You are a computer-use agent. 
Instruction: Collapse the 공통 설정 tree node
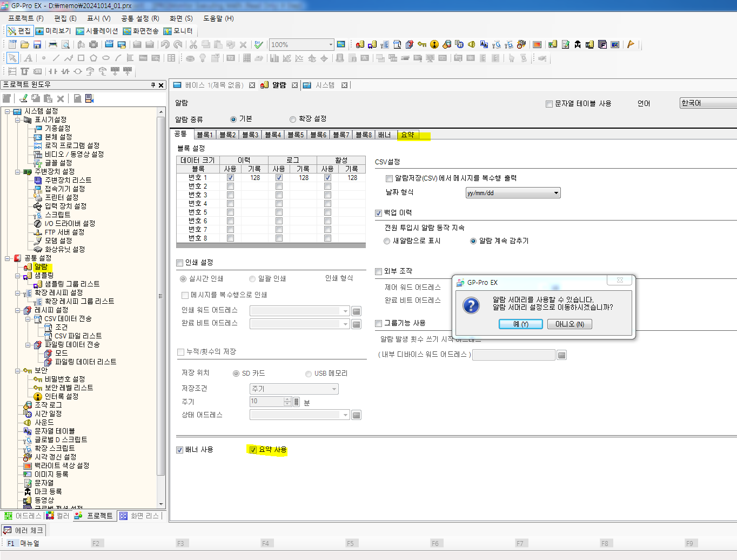click(7, 258)
